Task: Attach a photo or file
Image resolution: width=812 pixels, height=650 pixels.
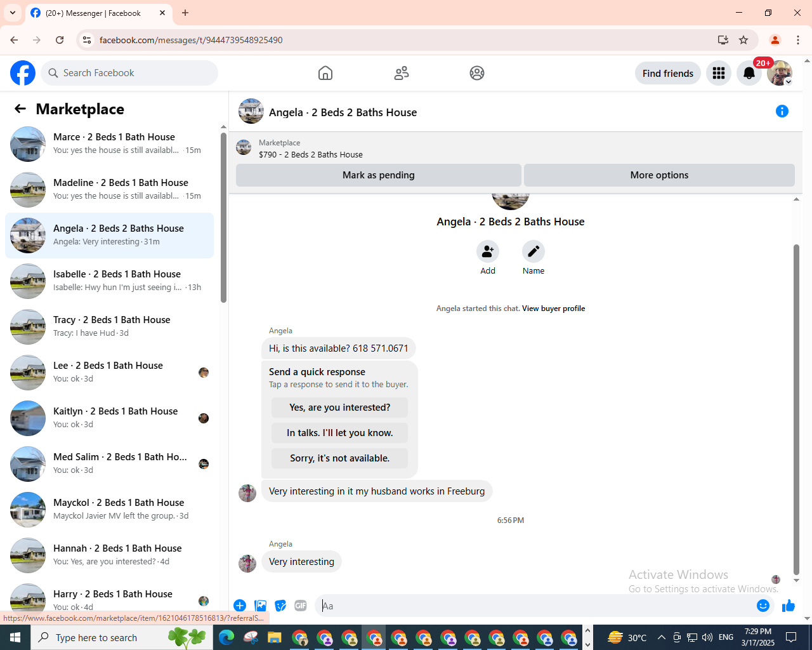Action: coord(260,606)
